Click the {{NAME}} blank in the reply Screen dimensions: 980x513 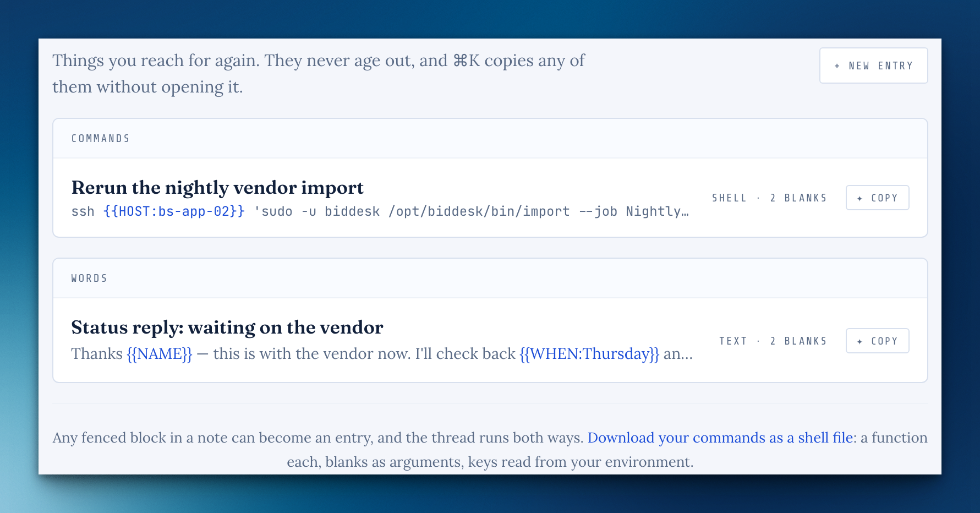click(x=160, y=353)
